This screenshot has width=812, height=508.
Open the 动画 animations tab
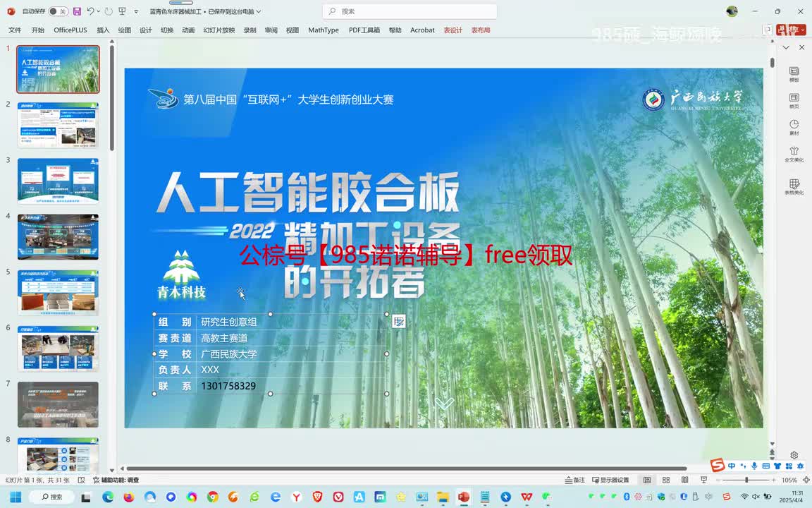188,30
